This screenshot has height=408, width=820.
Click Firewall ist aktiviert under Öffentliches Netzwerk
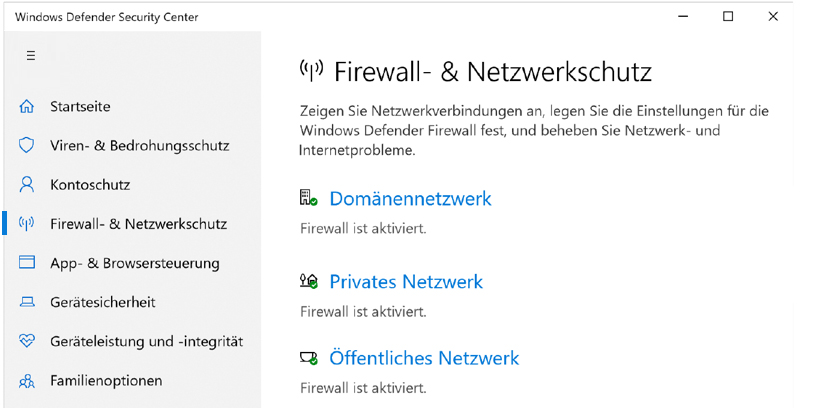point(363,388)
